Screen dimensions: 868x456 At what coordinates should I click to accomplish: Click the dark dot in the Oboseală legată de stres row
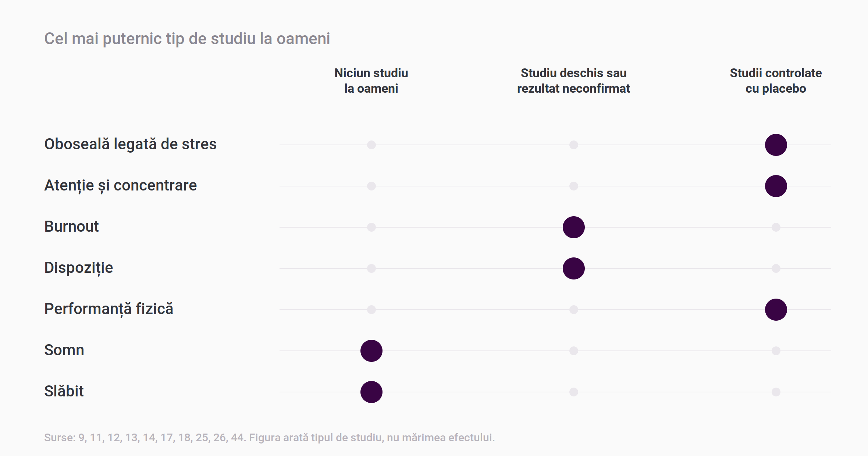(776, 145)
